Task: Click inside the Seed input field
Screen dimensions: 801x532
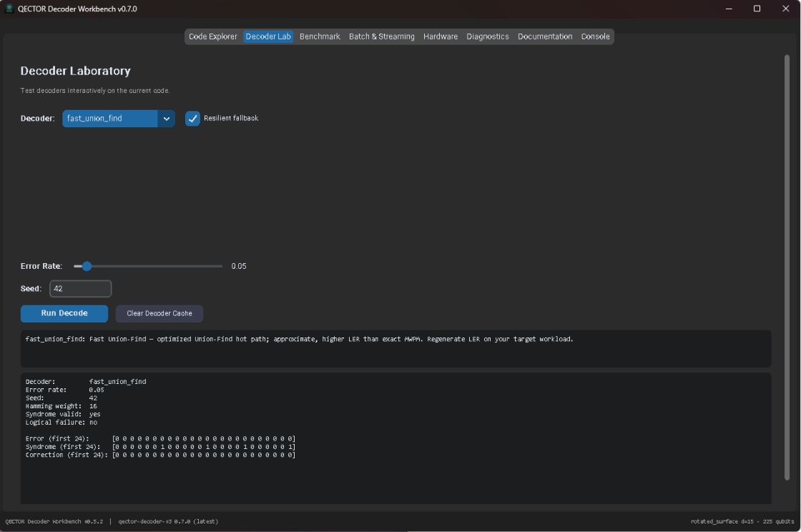Action: click(80, 288)
